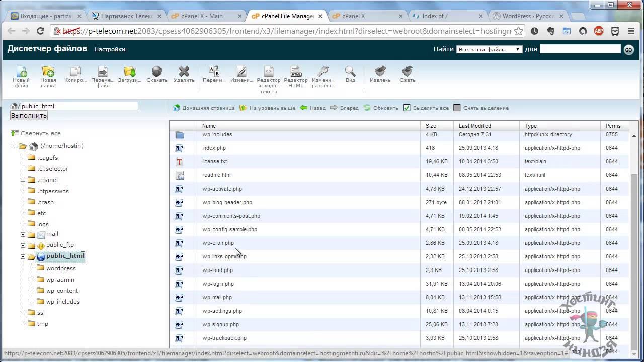This screenshot has width=644, height=362.
Task: Click the Extract archive icon
Action: [x=380, y=72]
